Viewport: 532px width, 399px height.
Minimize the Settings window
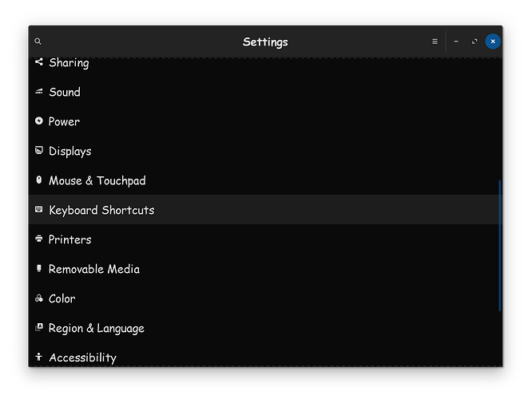[456, 41]
